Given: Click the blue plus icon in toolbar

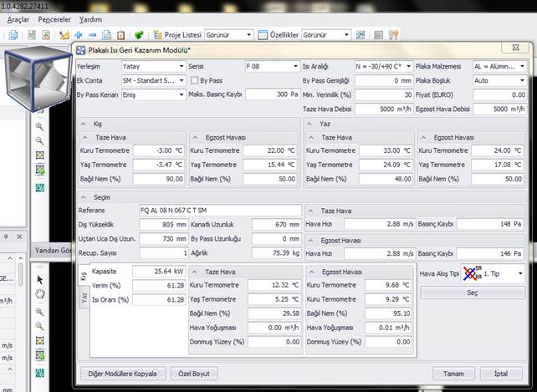Looking at the screenshot, I should pyautogui.click(x=78, y=35).
